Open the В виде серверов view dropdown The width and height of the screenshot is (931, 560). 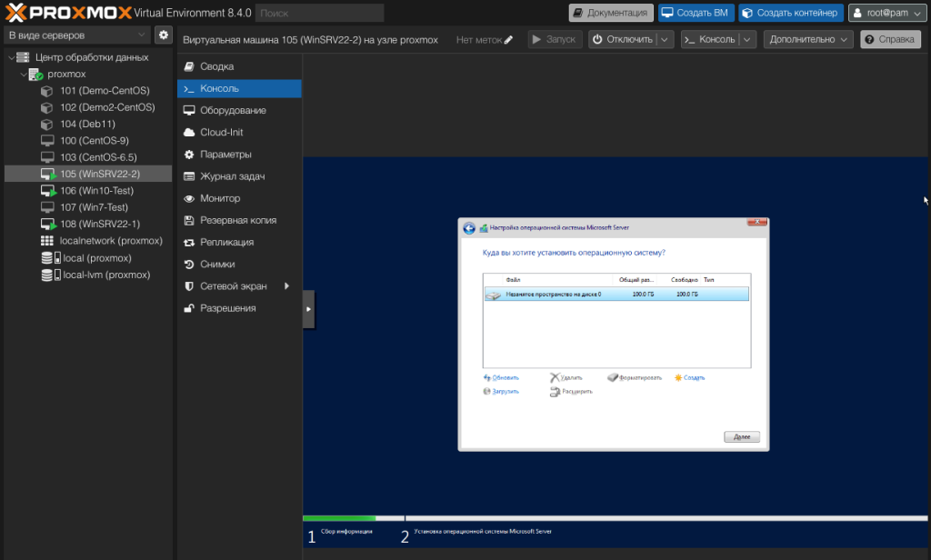click(x=76, y=35)
